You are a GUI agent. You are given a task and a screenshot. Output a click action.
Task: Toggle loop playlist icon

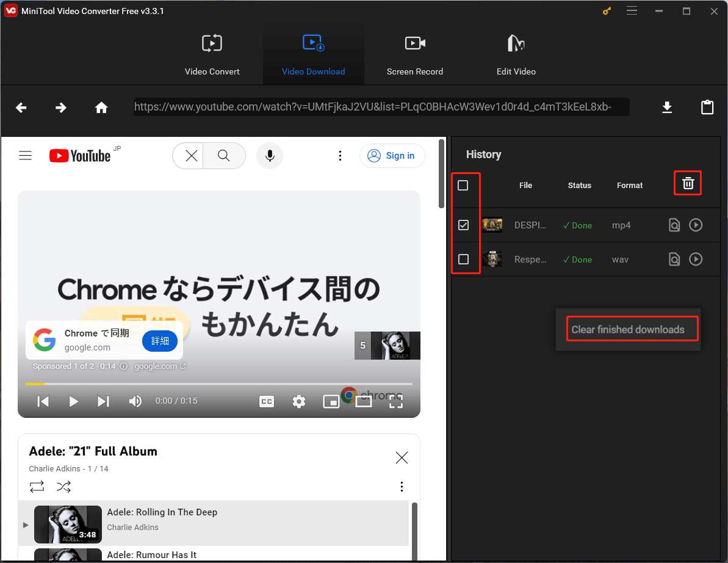click(37, 486)
